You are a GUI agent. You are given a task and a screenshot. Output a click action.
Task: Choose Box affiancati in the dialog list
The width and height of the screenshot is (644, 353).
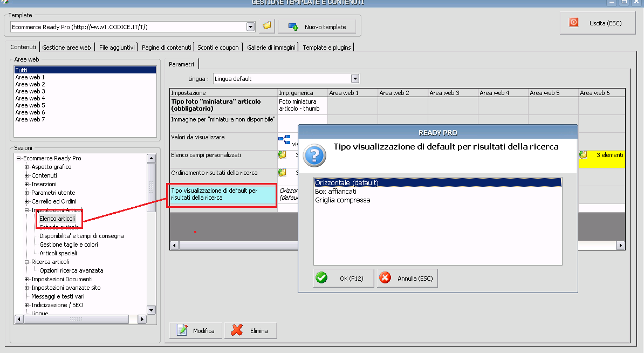pyautogui.click(x=438, y=192)
